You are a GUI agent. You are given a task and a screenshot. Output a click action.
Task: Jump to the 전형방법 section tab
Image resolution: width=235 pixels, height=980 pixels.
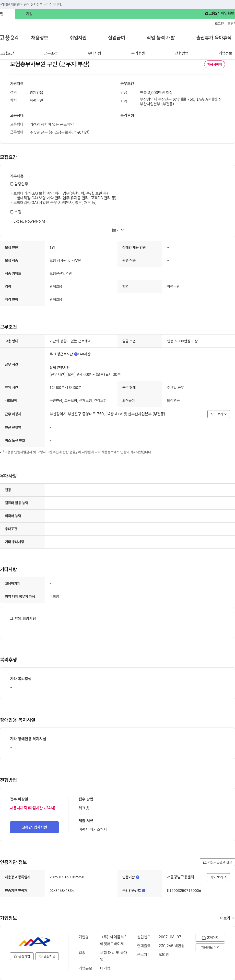(182, 53)
